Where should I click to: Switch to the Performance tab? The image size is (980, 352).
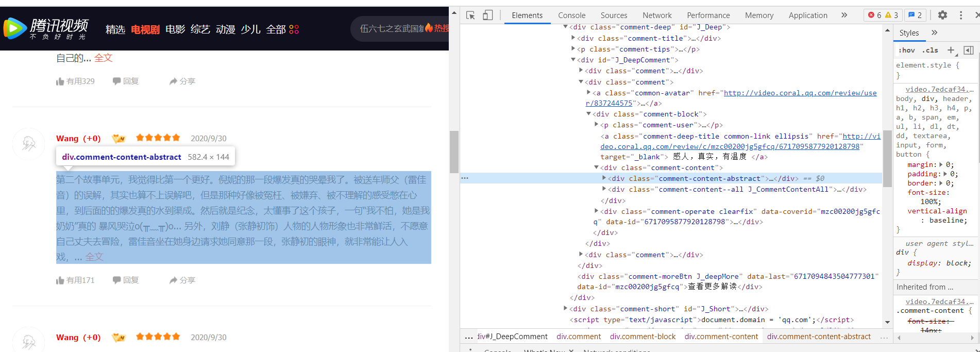tap(708, 15)
